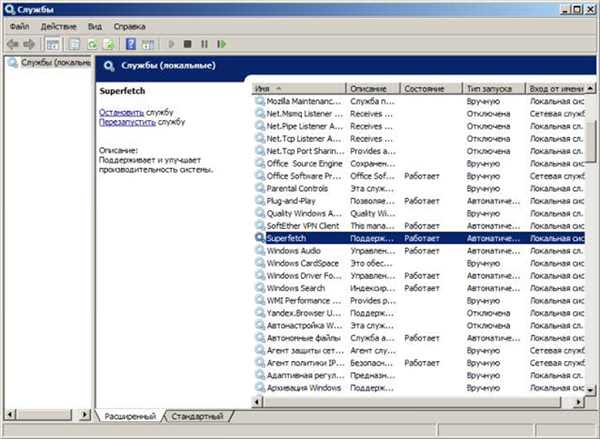Open the blue Help toolbar icon

pyautogui.click(x=131, y=44)
